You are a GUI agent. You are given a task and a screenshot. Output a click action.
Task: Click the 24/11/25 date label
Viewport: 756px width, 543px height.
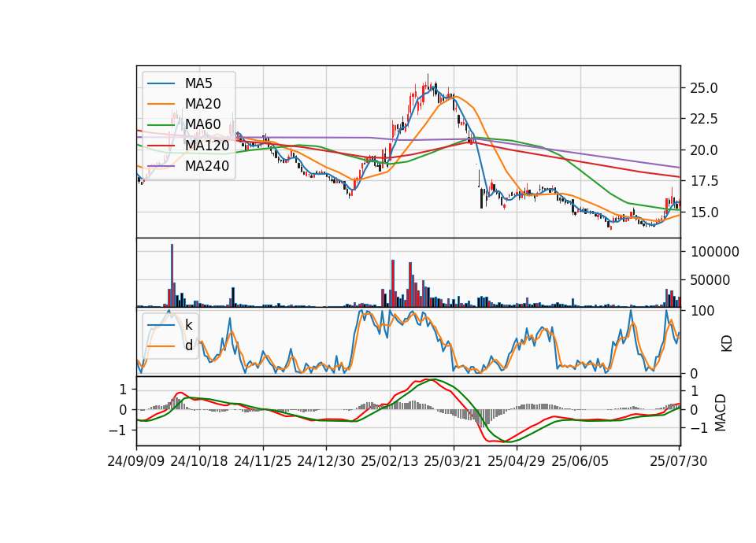coord(263,461)
